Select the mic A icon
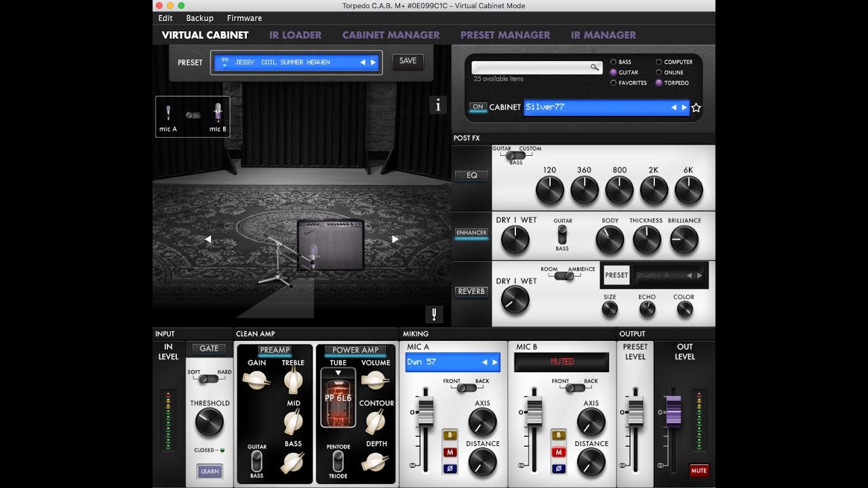Viewport: 868px width, 488px height. 168,113
